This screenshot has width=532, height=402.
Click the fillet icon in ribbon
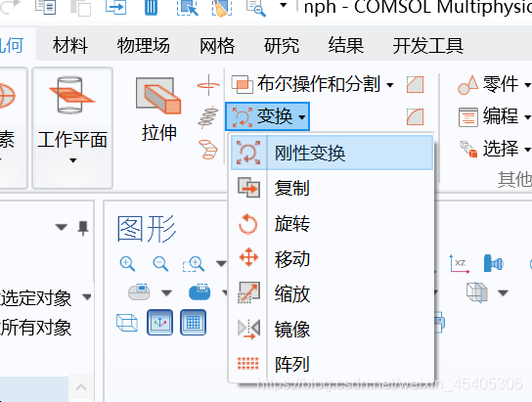click(415, 116)
